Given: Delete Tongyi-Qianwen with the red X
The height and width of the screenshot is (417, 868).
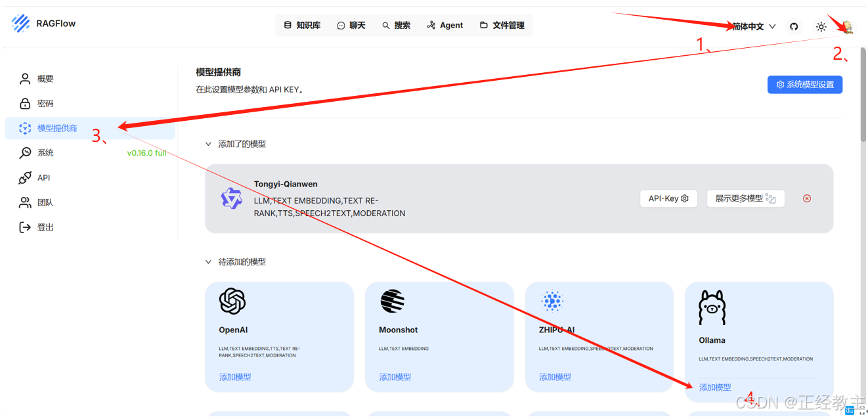Looking at the screenshot, I should tap(807, 198).
